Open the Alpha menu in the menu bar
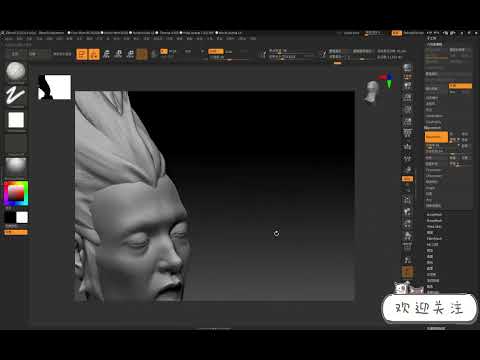 pyautogui.click(x=8, y=39)
